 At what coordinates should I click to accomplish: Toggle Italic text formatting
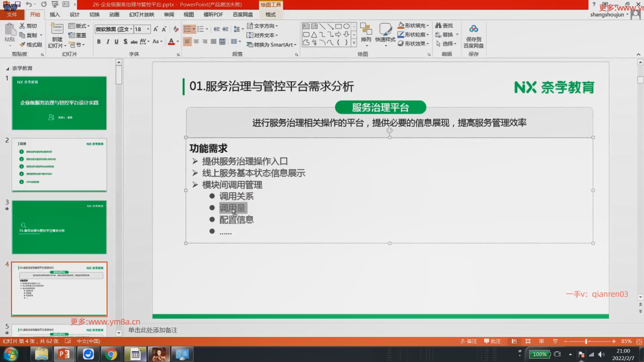pos(108,42)
